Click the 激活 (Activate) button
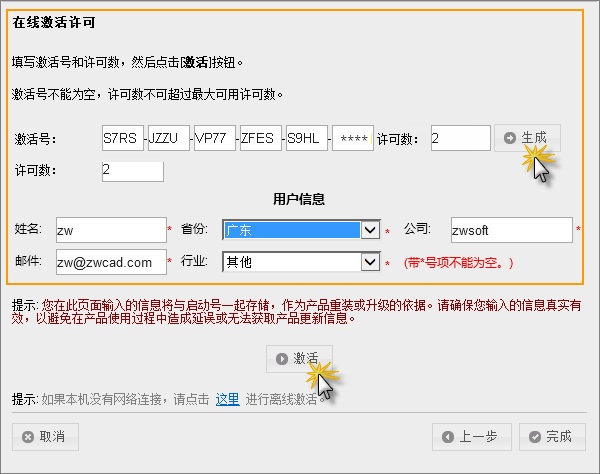This screenshot has height=474, width=600. click(x=298, y=358)
